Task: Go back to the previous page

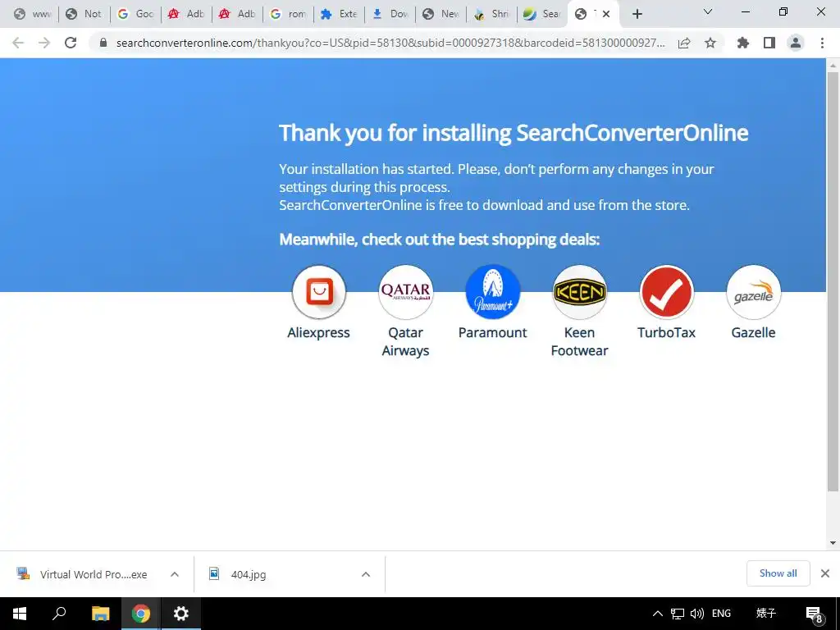Action: point(18,43)
